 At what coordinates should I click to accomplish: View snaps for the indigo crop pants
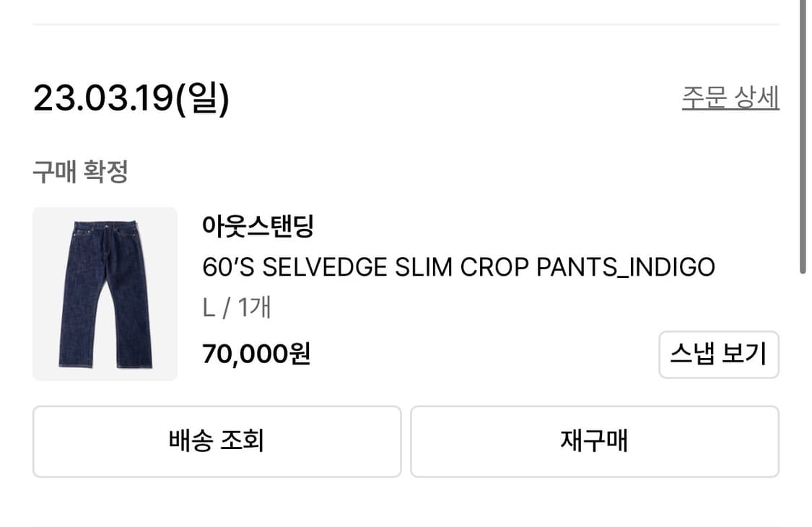tap(718, 354)
